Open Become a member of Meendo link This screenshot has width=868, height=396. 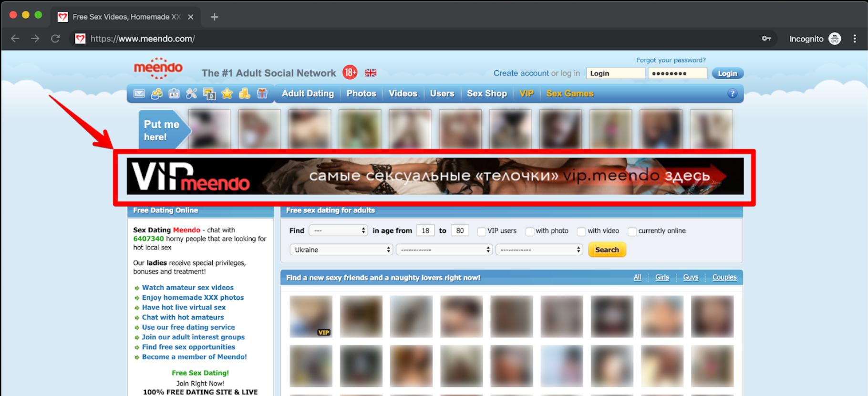click(194, 357)
